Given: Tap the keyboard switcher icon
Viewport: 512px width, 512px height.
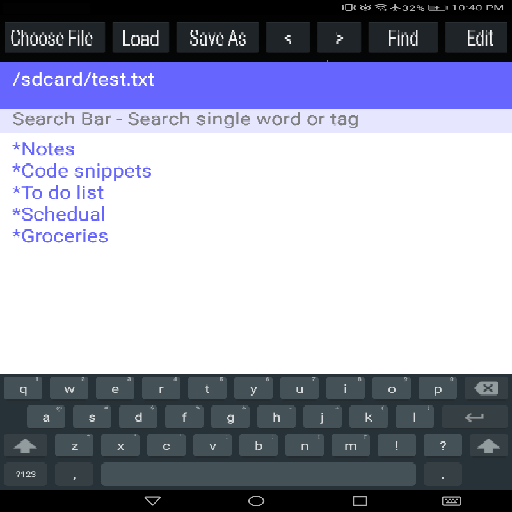Looking at the screenshot, I should [x=451, y=501].
